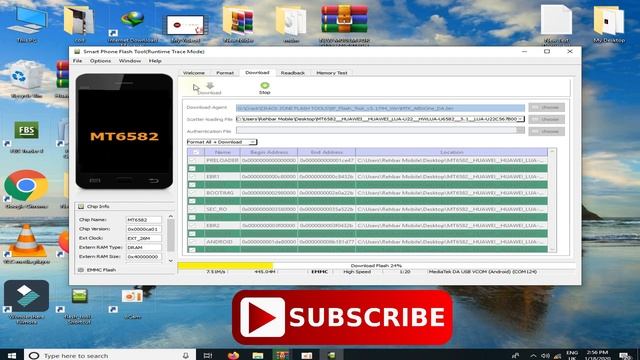Click the Type here to search box
Viewport: 640px width, 360px height.
point(110,356)
